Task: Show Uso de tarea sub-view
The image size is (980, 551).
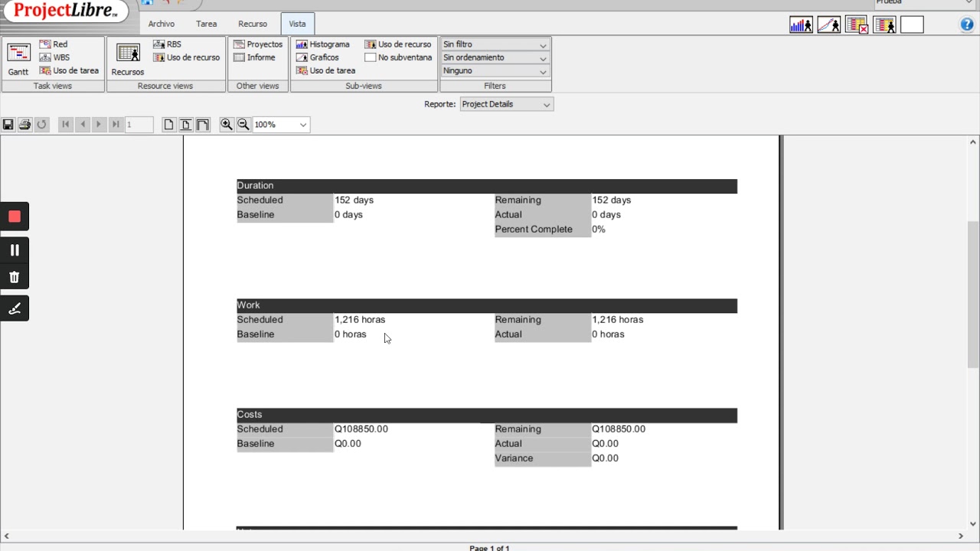Action: 325,70
